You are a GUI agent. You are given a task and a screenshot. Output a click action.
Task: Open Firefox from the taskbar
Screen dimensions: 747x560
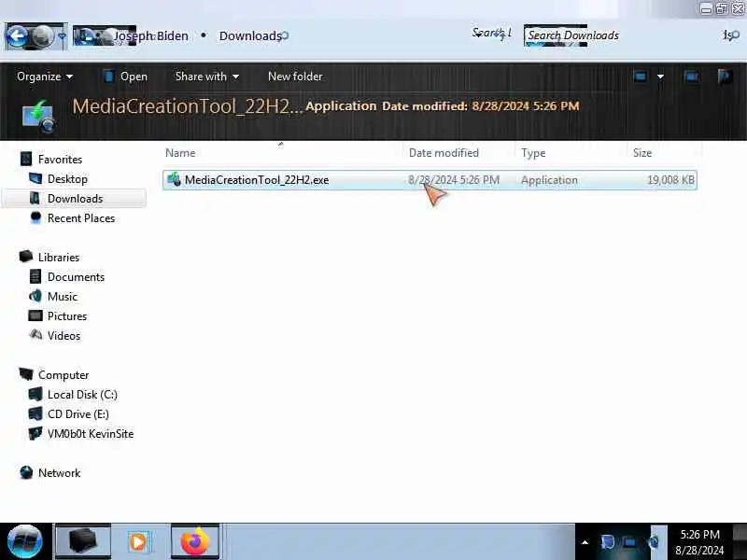point(195,542)
